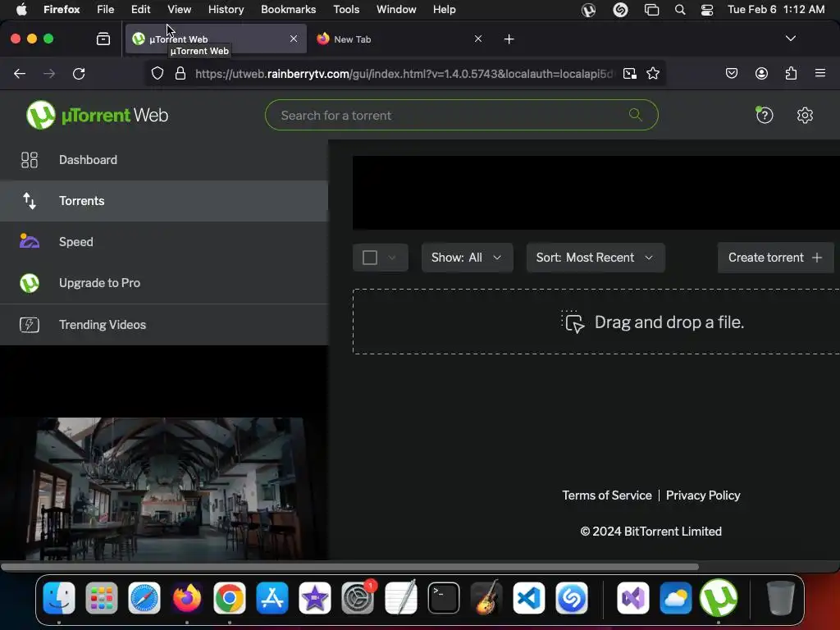Open the Pocket save icon
This screenshot has height=630, width=840.
click(x=731, y=73)
